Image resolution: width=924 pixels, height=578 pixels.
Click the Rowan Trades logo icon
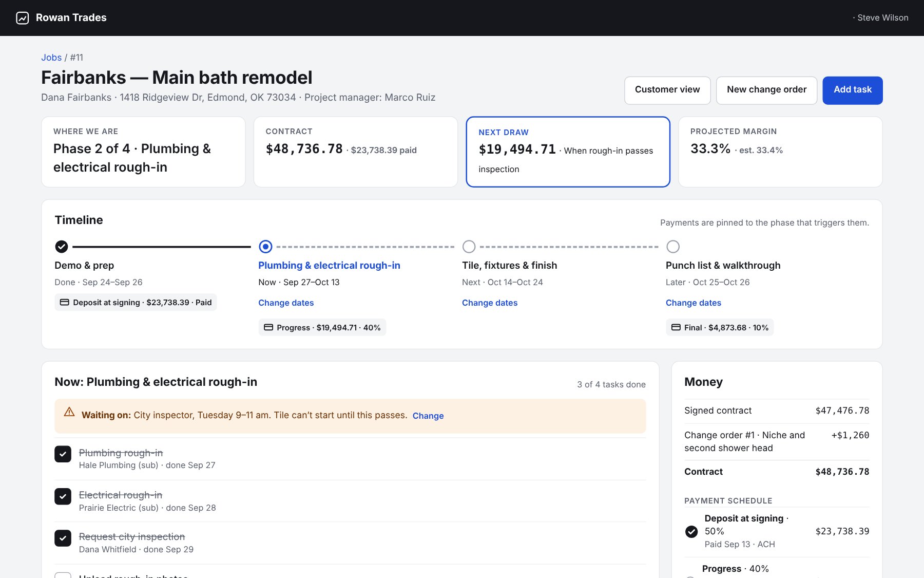(x=22, y=18)
